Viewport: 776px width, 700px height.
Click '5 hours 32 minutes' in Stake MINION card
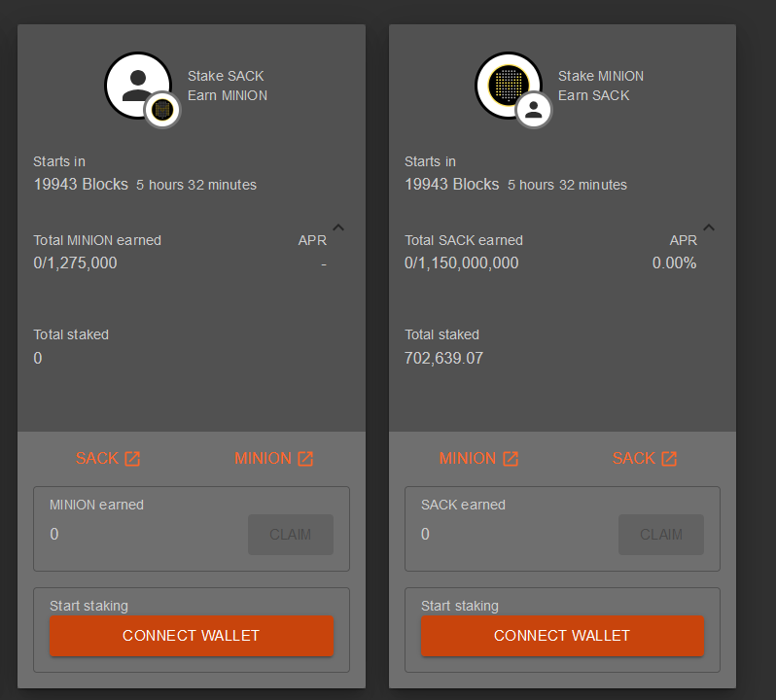coord(567,185)
